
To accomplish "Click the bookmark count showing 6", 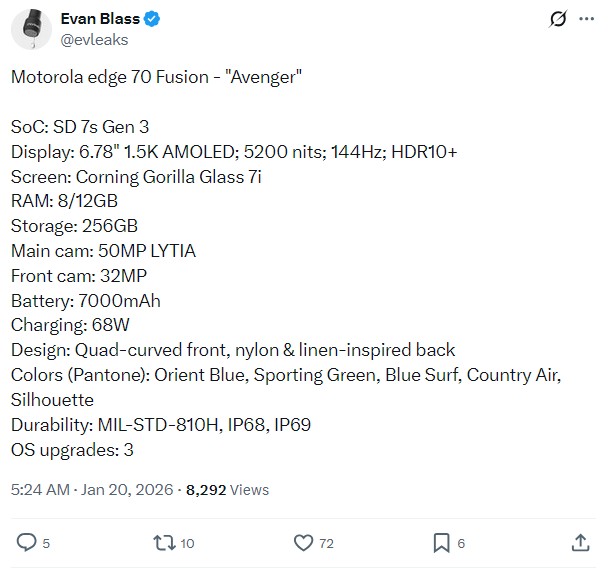I will coord(461,543).
